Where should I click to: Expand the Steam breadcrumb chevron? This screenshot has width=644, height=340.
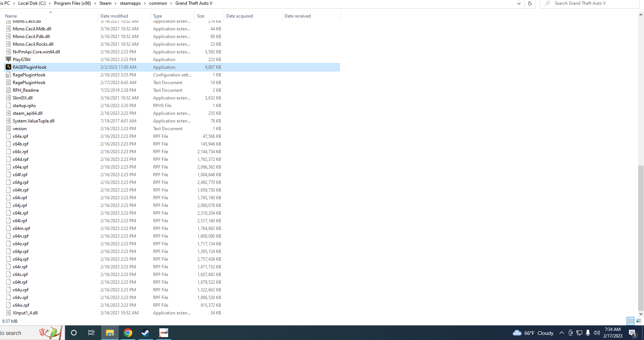[116, 3]
